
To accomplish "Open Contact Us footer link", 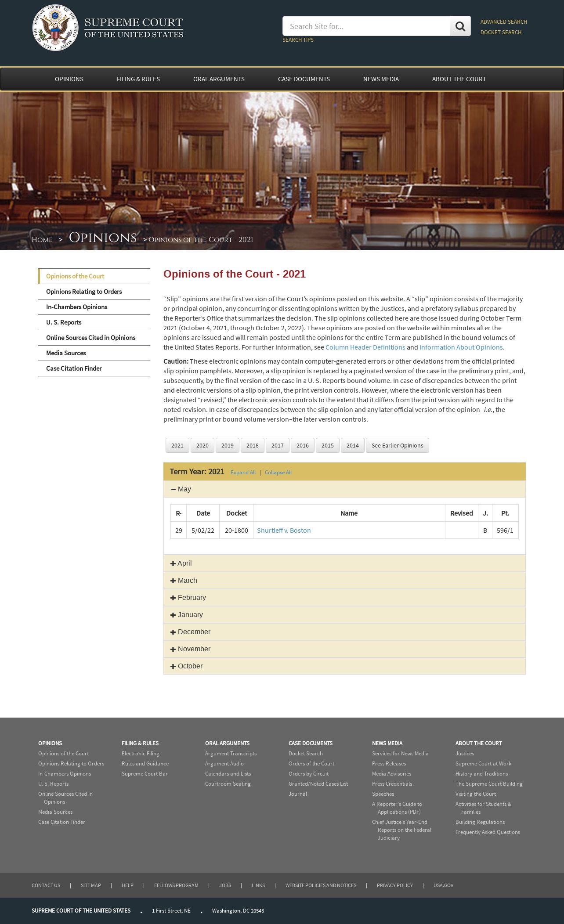I will pyautogui.click(x=46, y=885).
